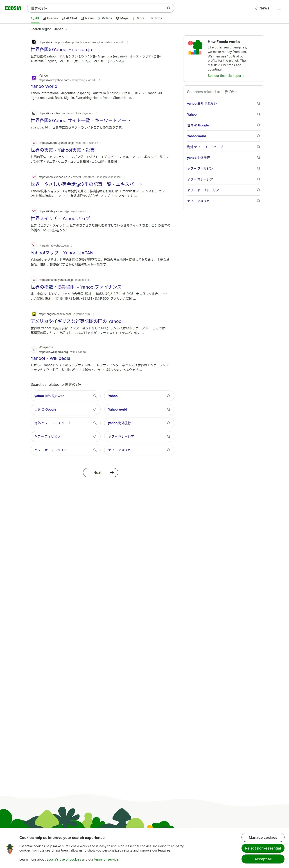This screenshot has width=289, height=868.
Task: Open Yahoo!マップ - Yahoo! JAPAN result
Action: point(62,253)
